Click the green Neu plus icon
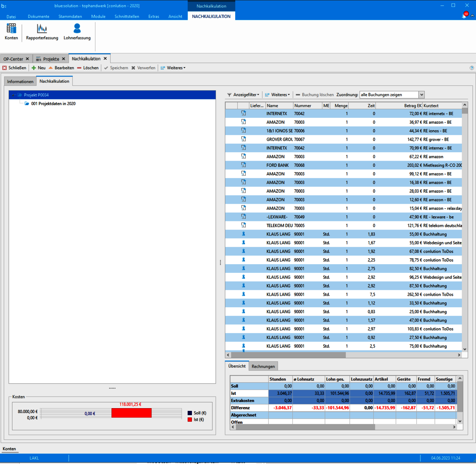 34,68
